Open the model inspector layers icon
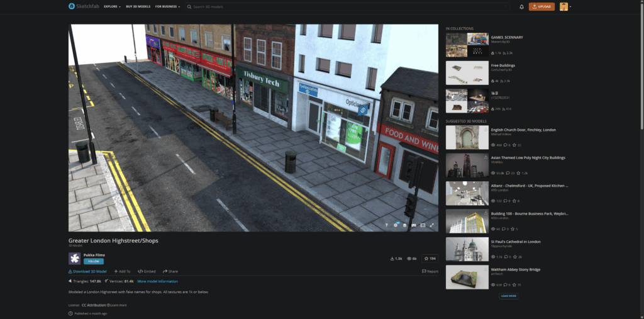Viewport: 644px width, 319px height. tap(404, 225)
